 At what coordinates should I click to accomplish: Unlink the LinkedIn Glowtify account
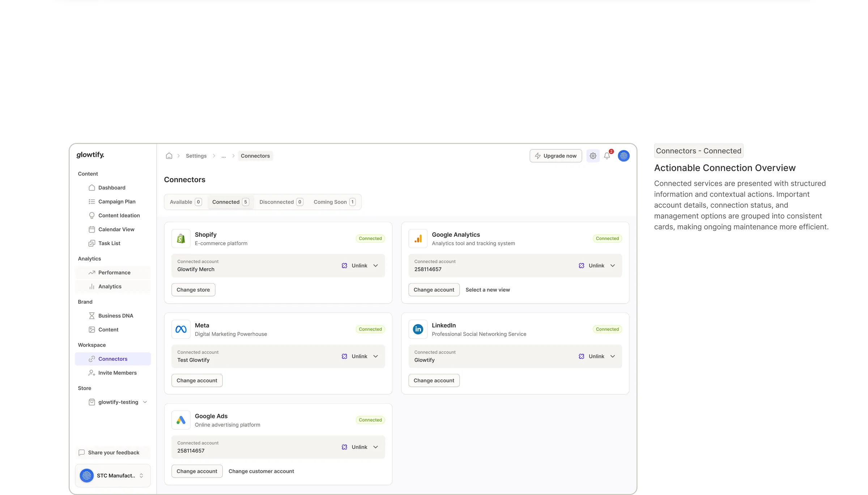coord(591,357)
